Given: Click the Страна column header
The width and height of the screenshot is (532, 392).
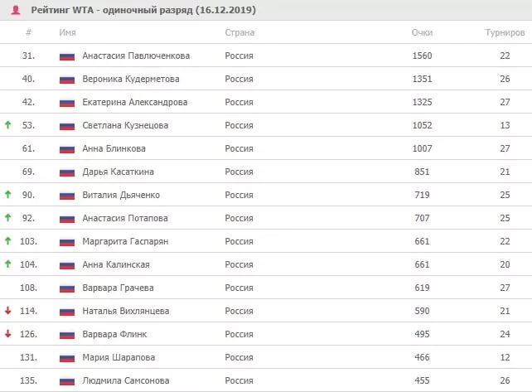Looking at the screenshot, I should click(x=239, y=32).
